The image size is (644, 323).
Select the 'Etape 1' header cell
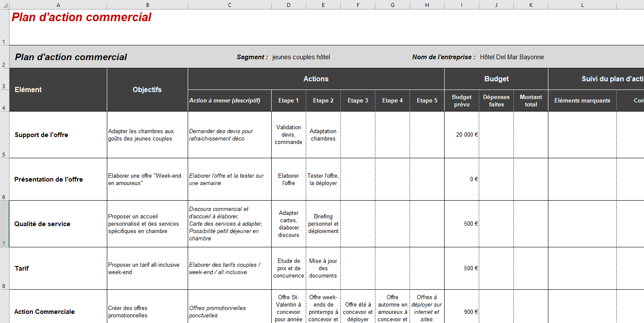point(288,100)
